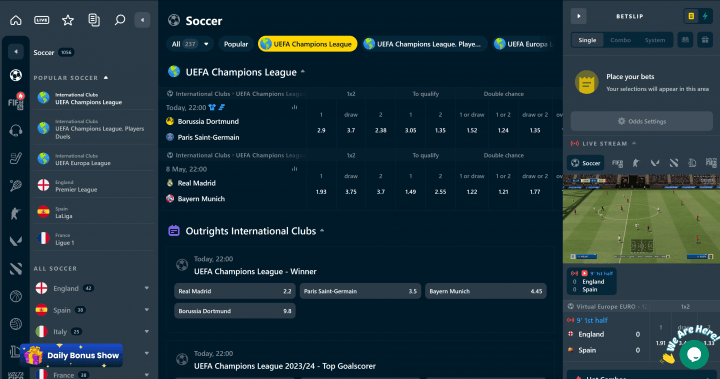Open the betslip trash icon
Image resolution: width=720 pixels, height=379 pixels.
[705, 40]
